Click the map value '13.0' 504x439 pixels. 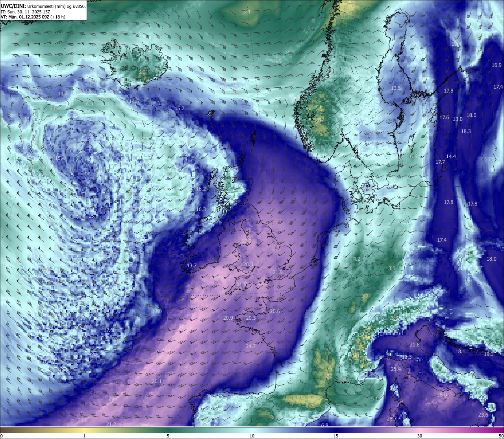coord(458,119)
